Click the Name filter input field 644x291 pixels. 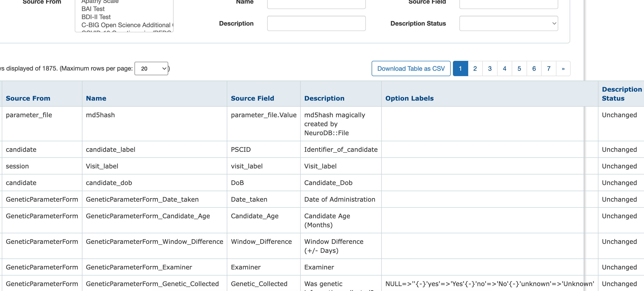coord(316,4)
